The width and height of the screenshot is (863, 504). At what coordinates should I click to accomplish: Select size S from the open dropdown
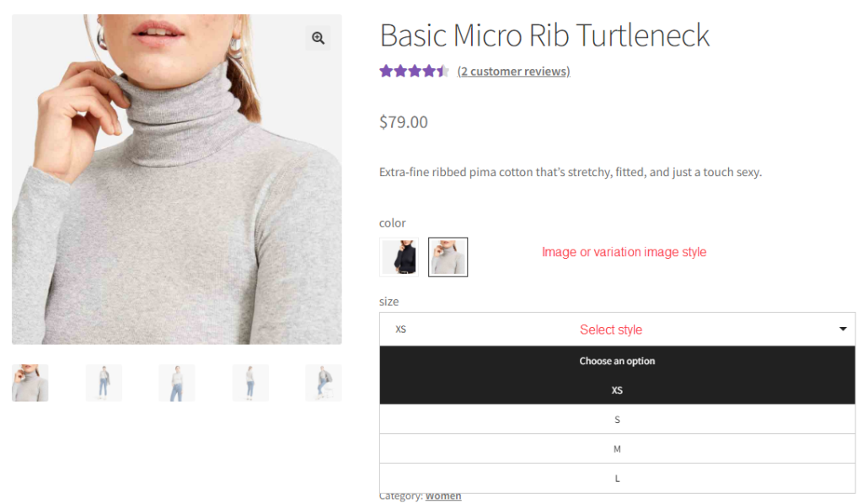tap(617, 419)
